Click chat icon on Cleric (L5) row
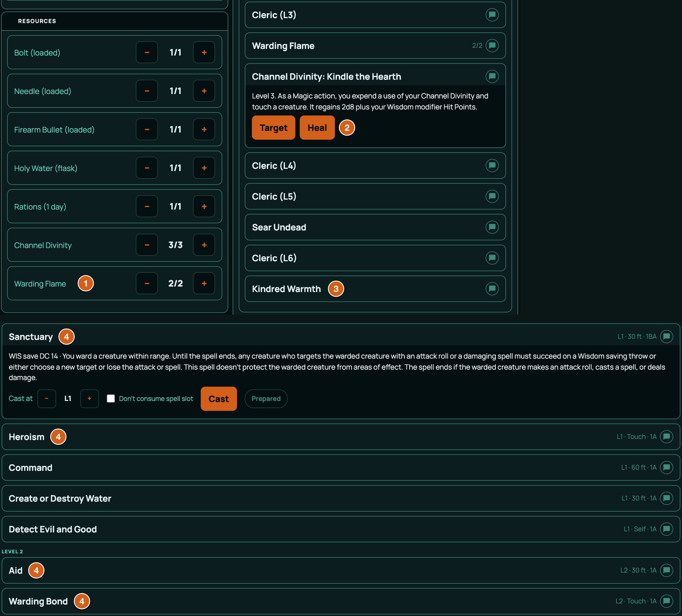This screenshot has height=616, width=682. click(x=492, y=196)
